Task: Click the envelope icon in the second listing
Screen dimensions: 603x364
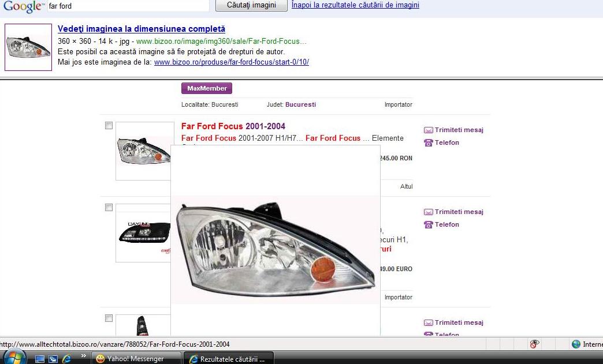Action: [x=428, y=212]
